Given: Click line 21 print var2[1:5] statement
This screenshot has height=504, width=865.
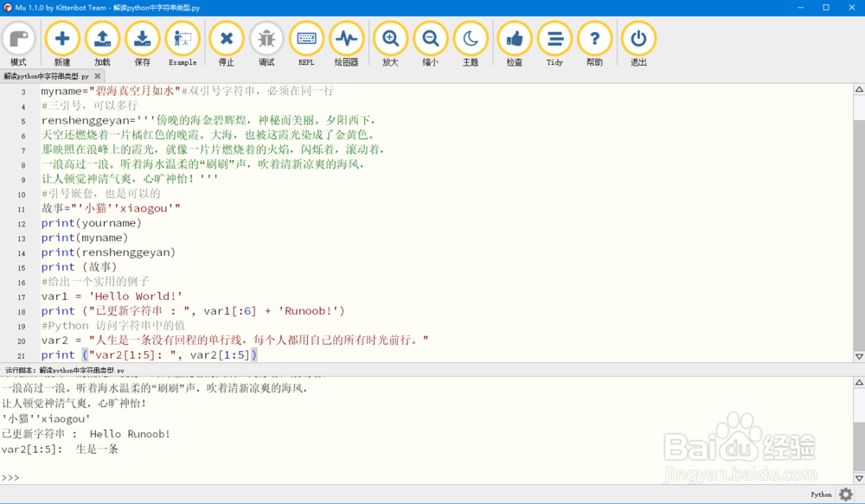Looking at the screenshot, I should pyautogui.click(x=149, y=354).
